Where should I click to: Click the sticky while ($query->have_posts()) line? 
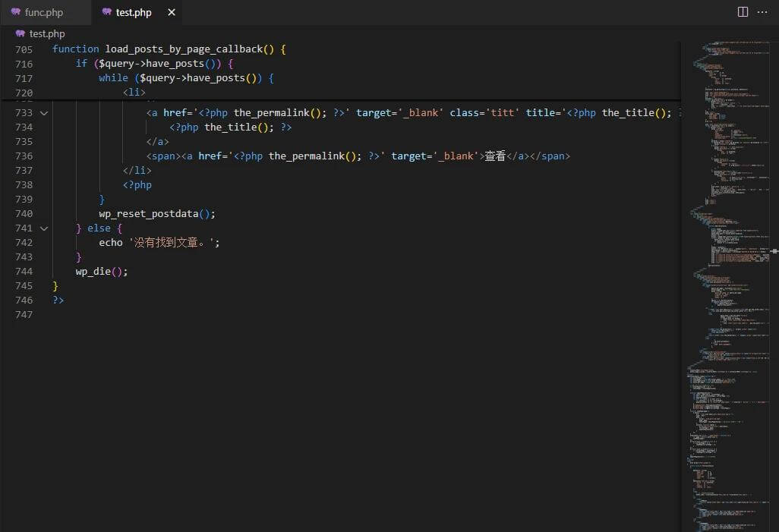pos(186,78)
